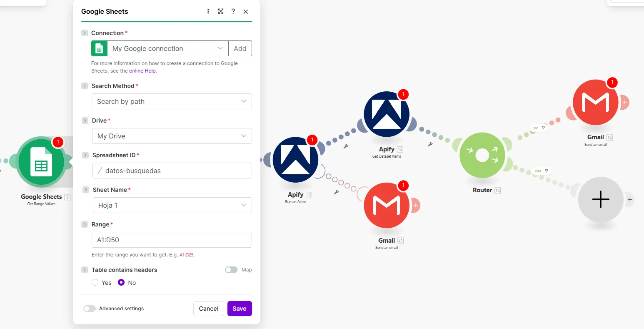This screenshot has height=329, width=644.
Task: Select the Router module
Action: [x=482, y=155]
